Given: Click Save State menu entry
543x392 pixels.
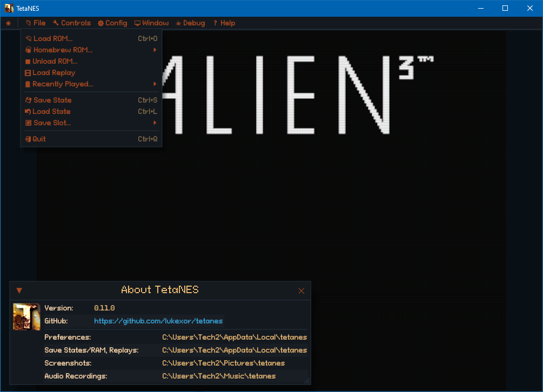Looking at the screenshot, I should point(52,100).
